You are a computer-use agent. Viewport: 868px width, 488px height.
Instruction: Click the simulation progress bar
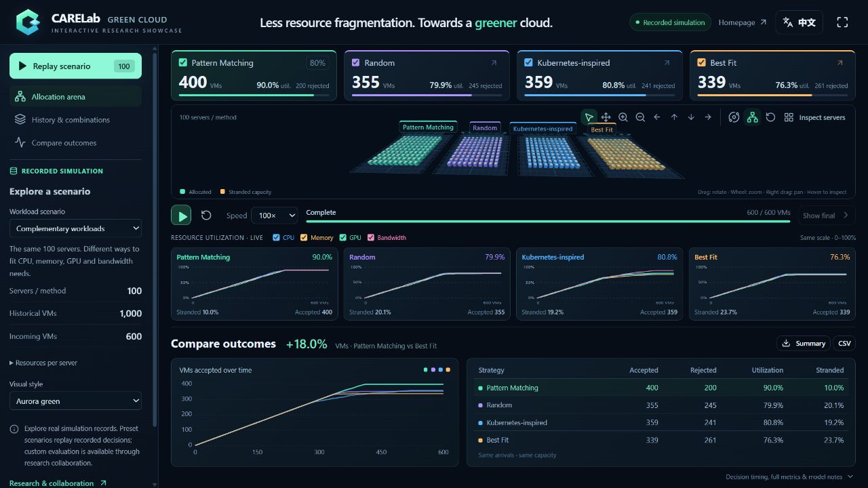(548, 222)
